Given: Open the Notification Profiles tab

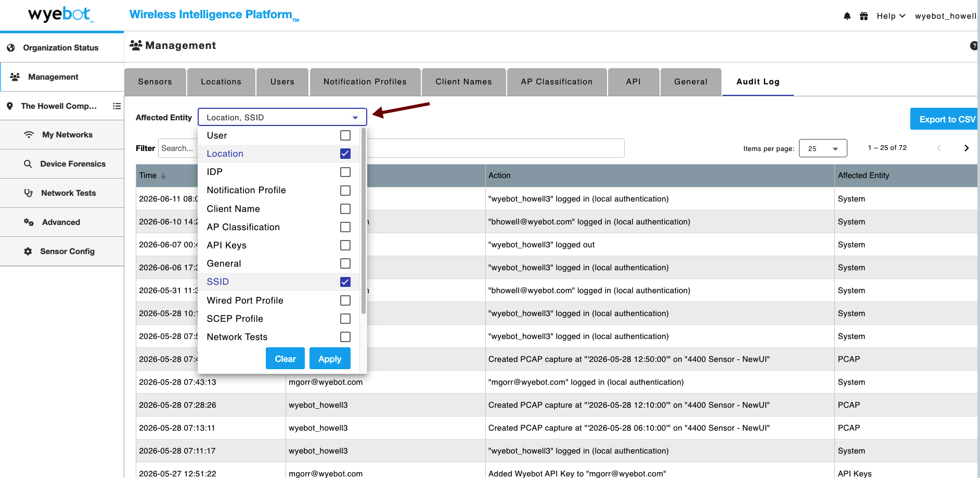Looking at the screenshot, I should tap(365, 82).
